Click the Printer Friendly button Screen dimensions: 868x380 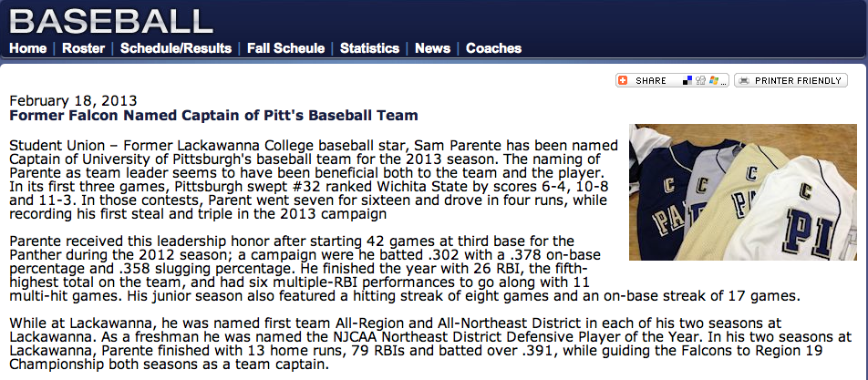[x=790, y=81]
